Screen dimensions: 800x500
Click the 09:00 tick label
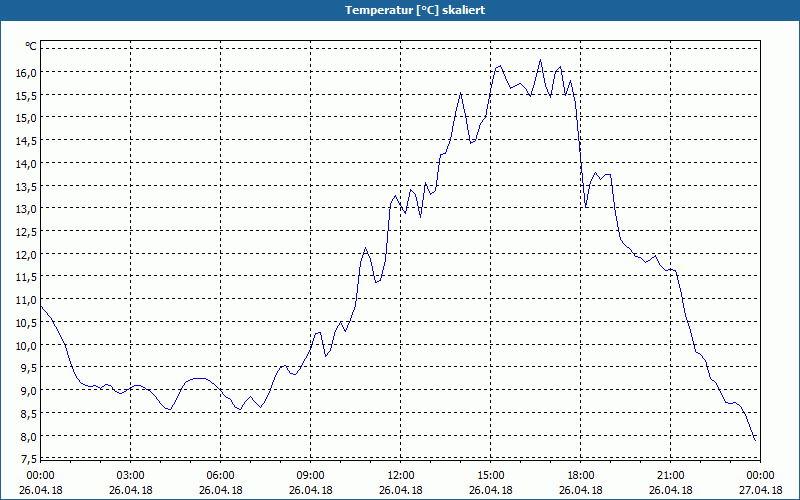click(311, 475)
